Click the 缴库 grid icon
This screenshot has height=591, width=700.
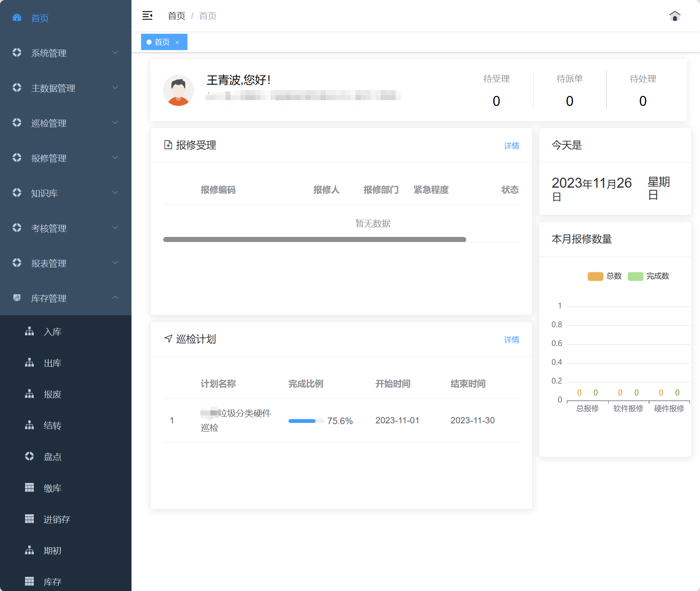pos(29,488)
